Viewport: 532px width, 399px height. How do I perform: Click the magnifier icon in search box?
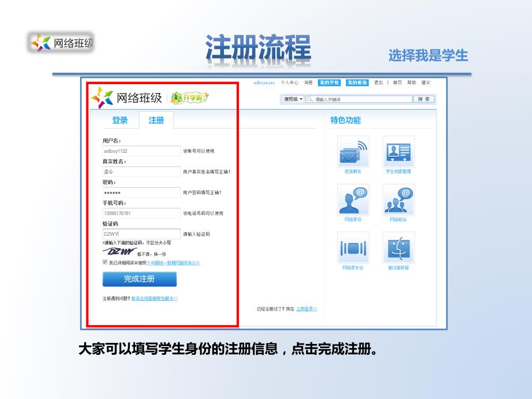tap(310, 99)
